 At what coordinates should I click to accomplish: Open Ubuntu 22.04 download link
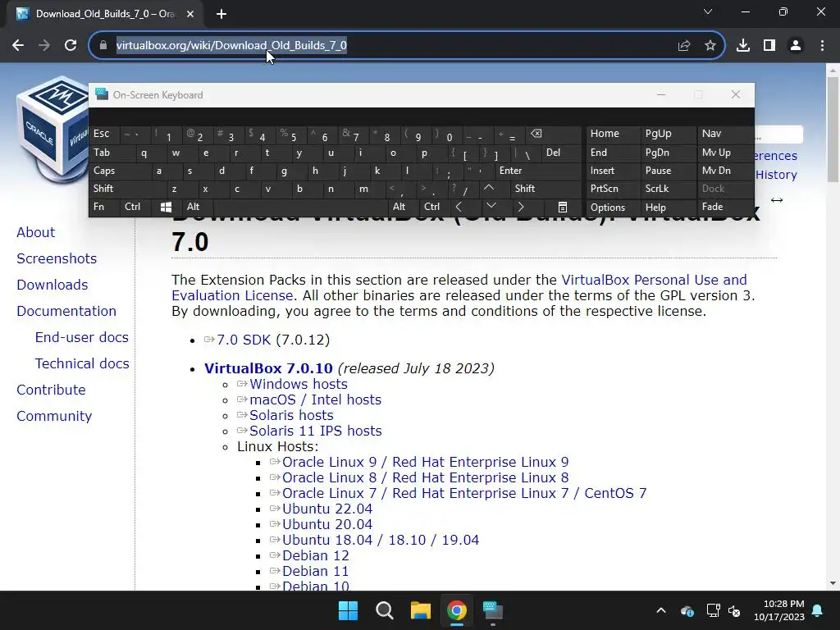(327, 509)
